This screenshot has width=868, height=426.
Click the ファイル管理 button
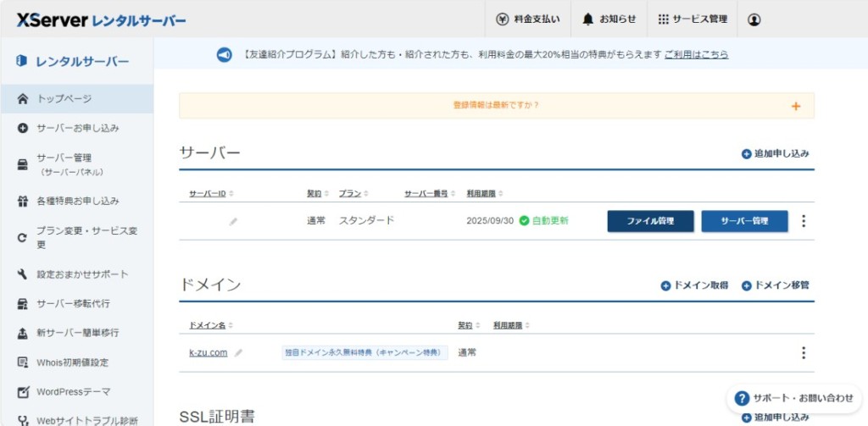point(650,221)
